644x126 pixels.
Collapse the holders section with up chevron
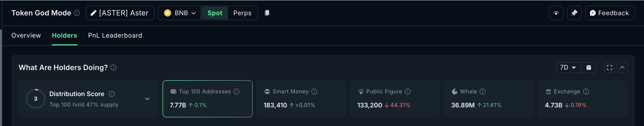tap(622, 68)
